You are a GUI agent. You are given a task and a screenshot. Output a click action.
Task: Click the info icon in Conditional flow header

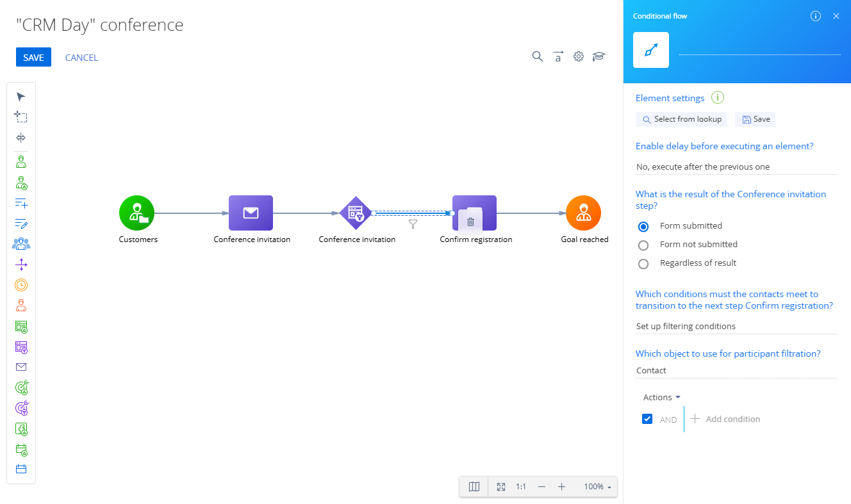tap(816, 16)
